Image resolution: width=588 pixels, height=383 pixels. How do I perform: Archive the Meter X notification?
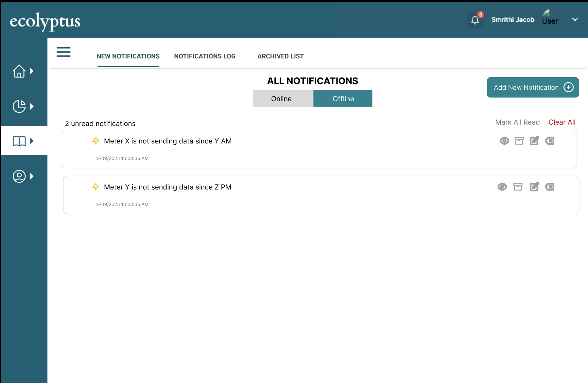519,141
